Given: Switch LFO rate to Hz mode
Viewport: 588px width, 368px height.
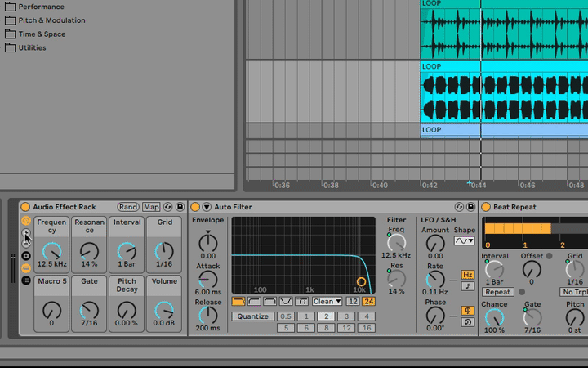Looking at the screenshot, I should coord(468,275).
